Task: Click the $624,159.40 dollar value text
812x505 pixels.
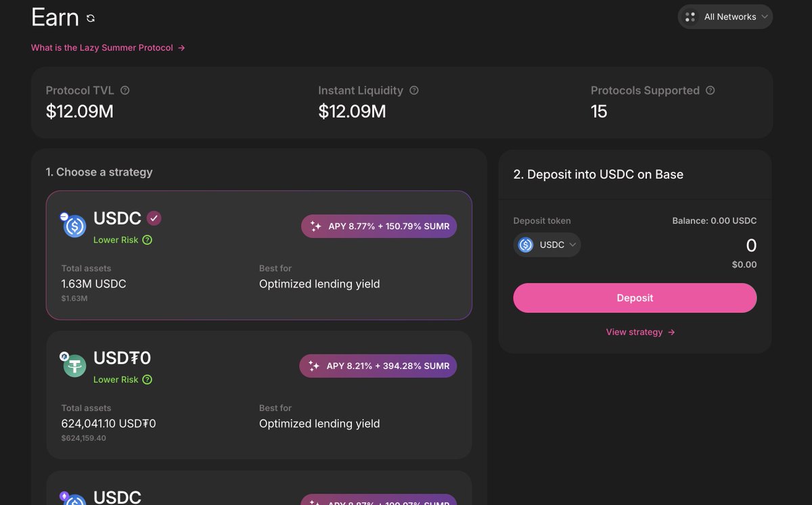Action: pos(83,438)
